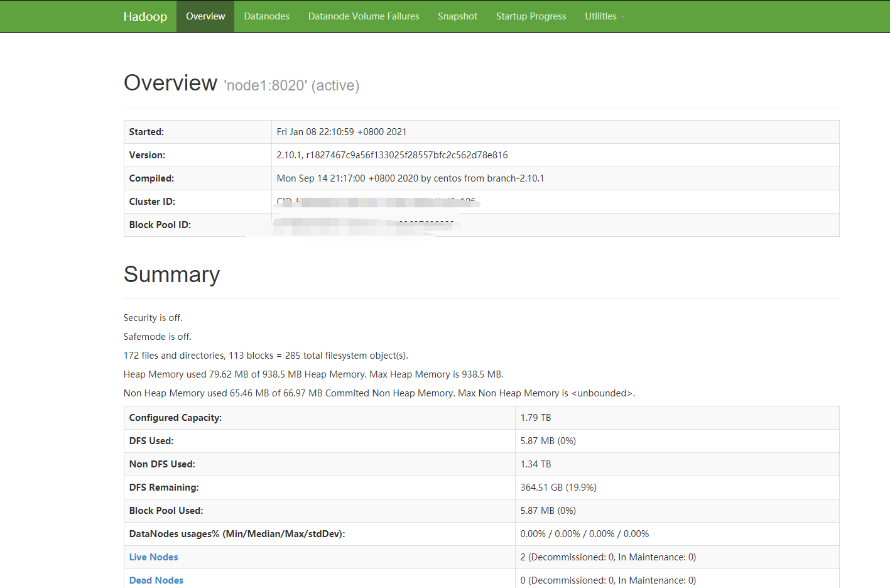Select the Summary section heading
The image size is (890, 588).
(x=171, y=275)
